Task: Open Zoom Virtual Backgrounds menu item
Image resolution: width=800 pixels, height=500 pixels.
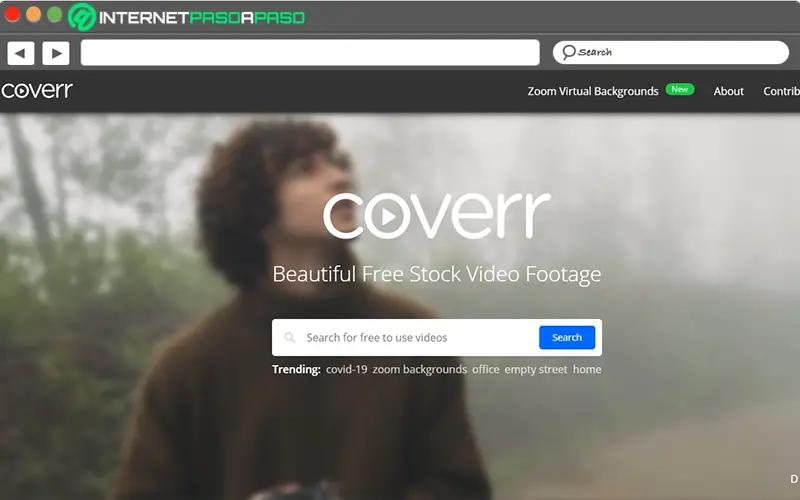Action: coord(593,91)
